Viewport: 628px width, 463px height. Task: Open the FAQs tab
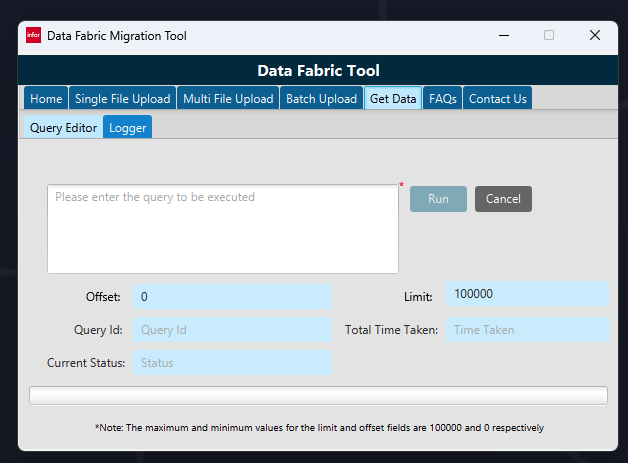(443, 98)
